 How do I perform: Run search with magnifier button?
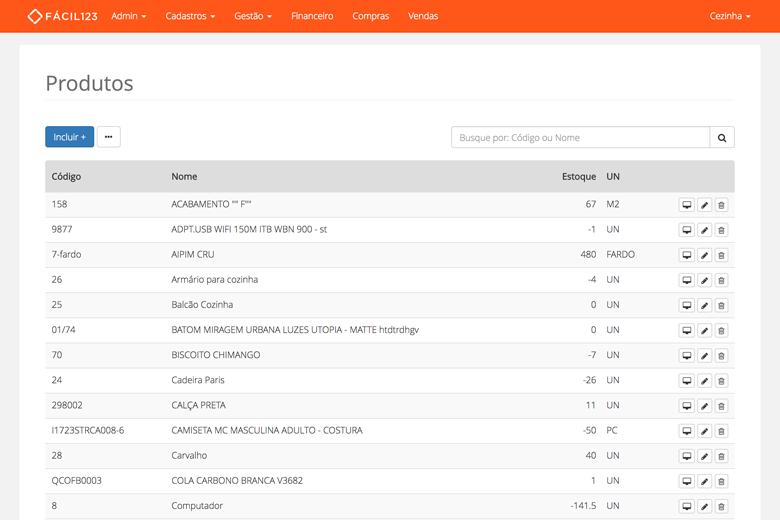pos(722,137)
